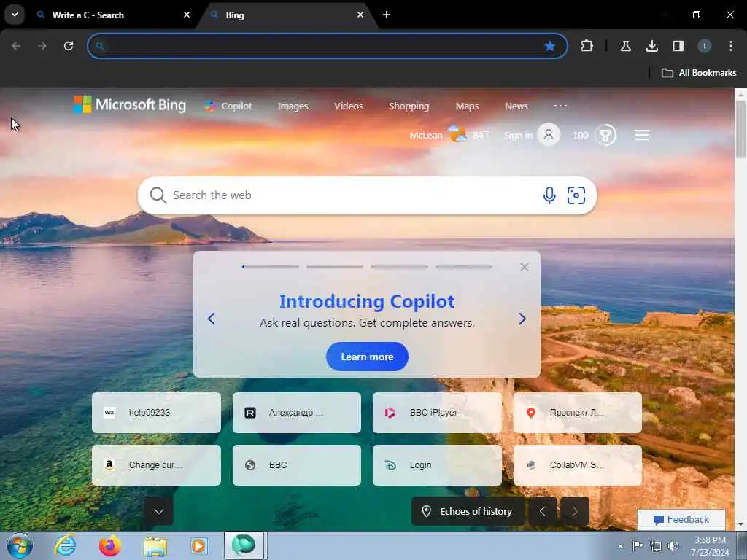Go forward with the forward arrow
Viewport: 747px width, 560px height.
(x=42, y=46)
